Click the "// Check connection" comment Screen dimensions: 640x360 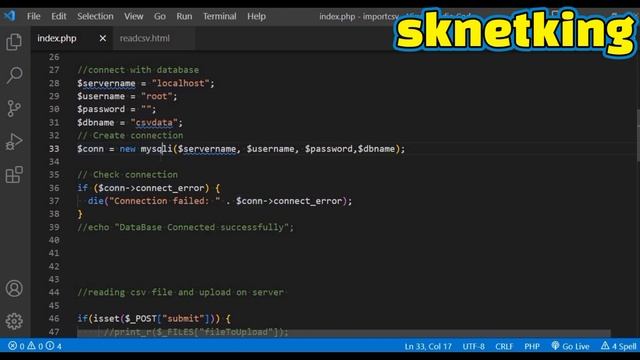[x=127, y=174]
